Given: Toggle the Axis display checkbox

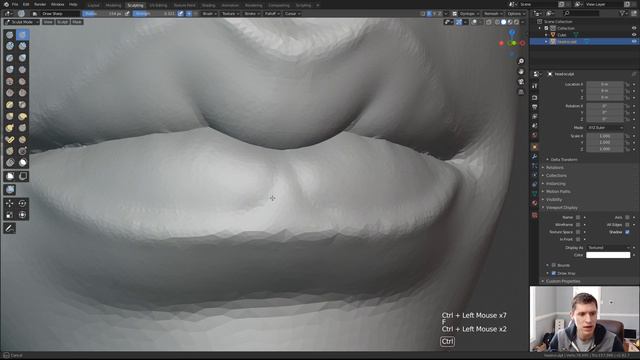Looking at the screenshot, I should click(627, 217).
